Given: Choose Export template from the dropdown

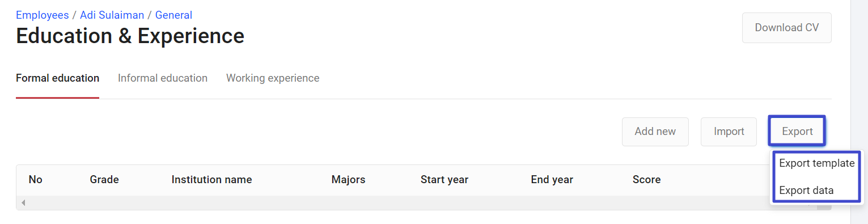Looking at the screenshot, I should click(x=816, y=163).
